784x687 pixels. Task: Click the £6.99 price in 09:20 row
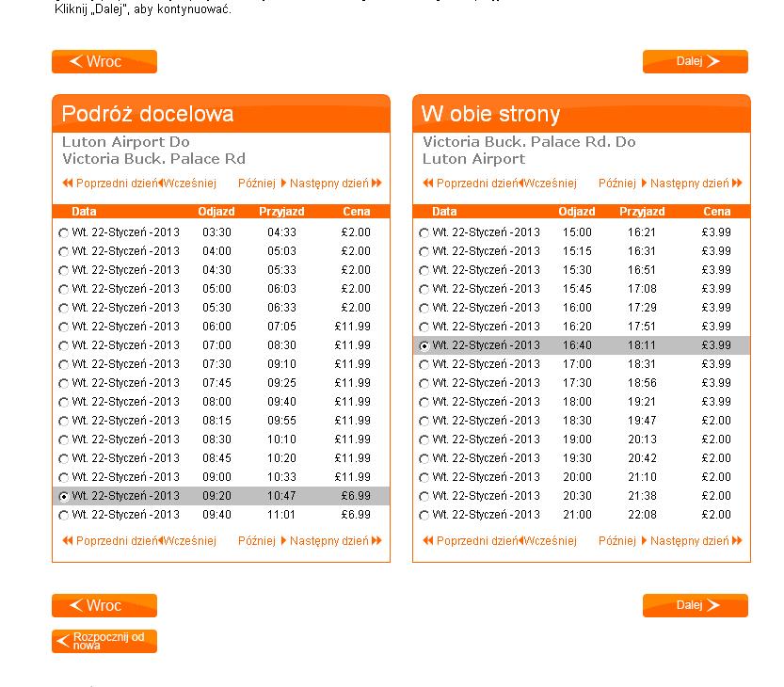(x=356, y=496)
